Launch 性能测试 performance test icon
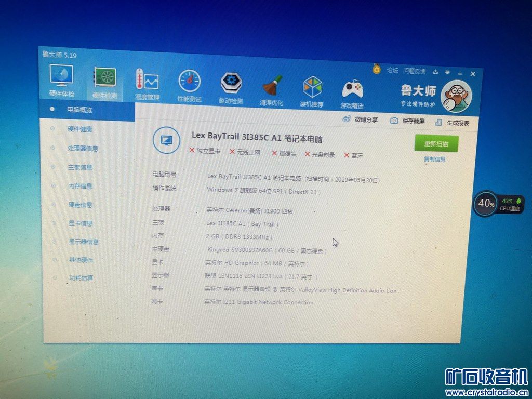 [x=189, y=86]
